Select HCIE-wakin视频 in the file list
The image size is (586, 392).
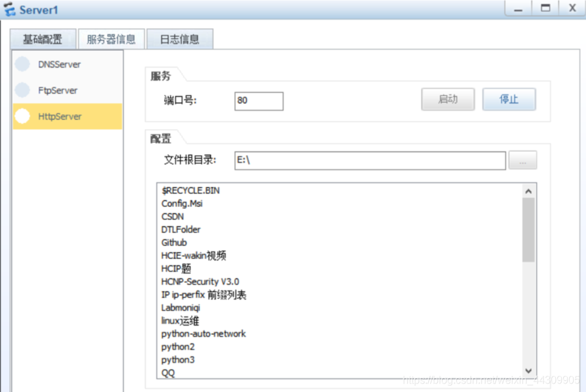tap(193, 256)
